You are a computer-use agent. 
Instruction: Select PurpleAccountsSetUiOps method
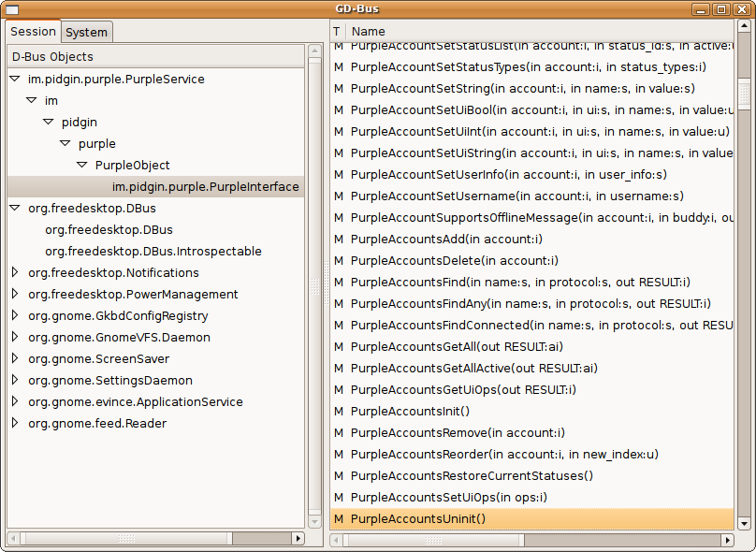(531, 497)
